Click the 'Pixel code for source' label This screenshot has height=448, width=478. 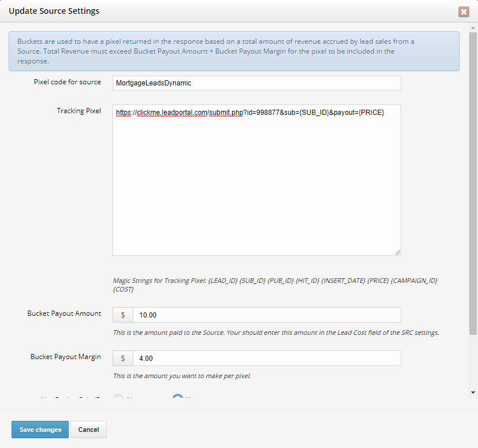pyautogui.click(x=67, y=82)
